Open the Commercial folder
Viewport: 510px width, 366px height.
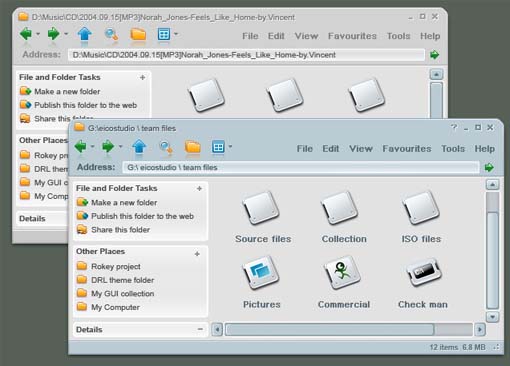(x=342, y=272)
